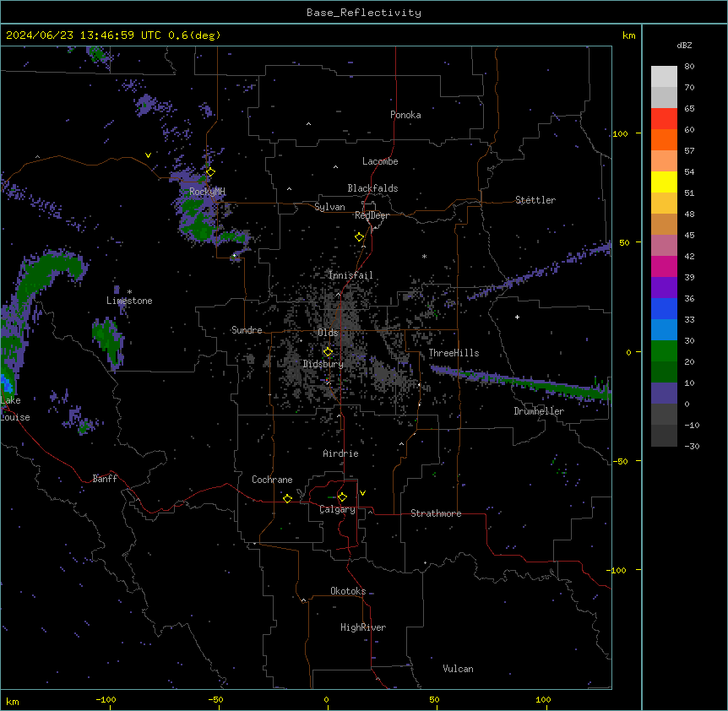Image resolution: width=728 pixels, height=711 pixels.
Task: Click the Airdrie city label
Action: pos(340,453)
